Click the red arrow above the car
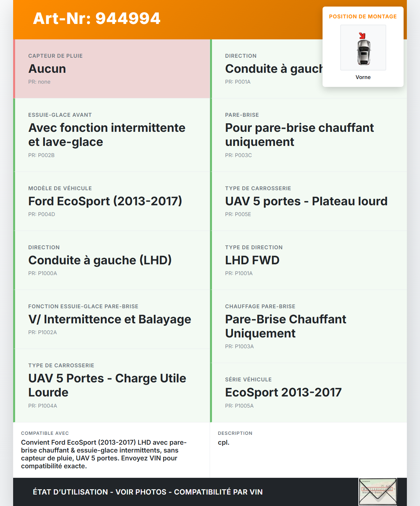This screenshot has height=506, width=420. coord(362,36)
